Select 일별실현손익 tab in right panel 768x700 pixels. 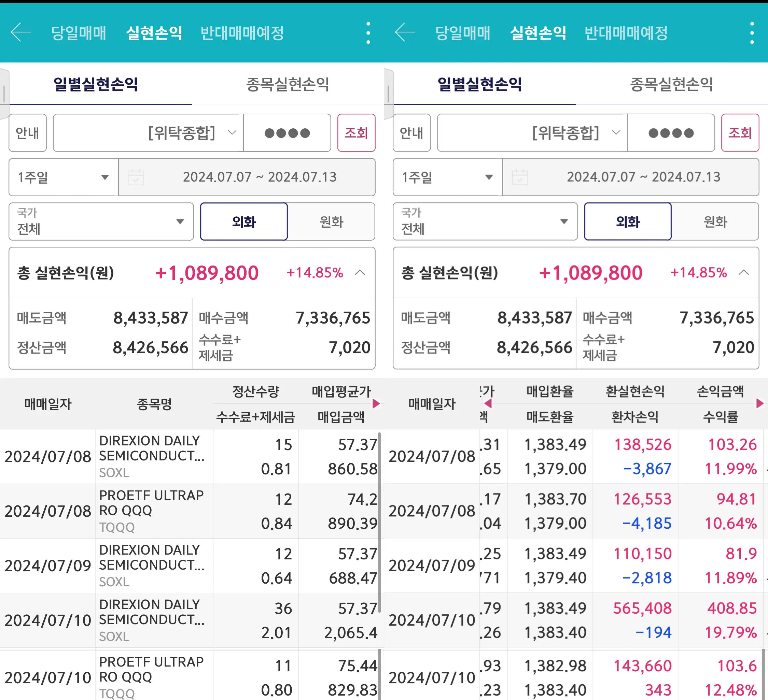tap(480, 84)
